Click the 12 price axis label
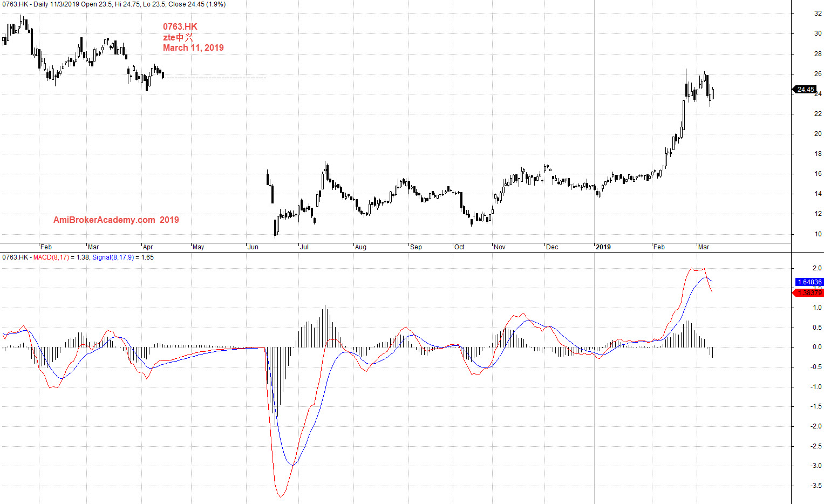824x504 pixels. [x=818, y=214]
